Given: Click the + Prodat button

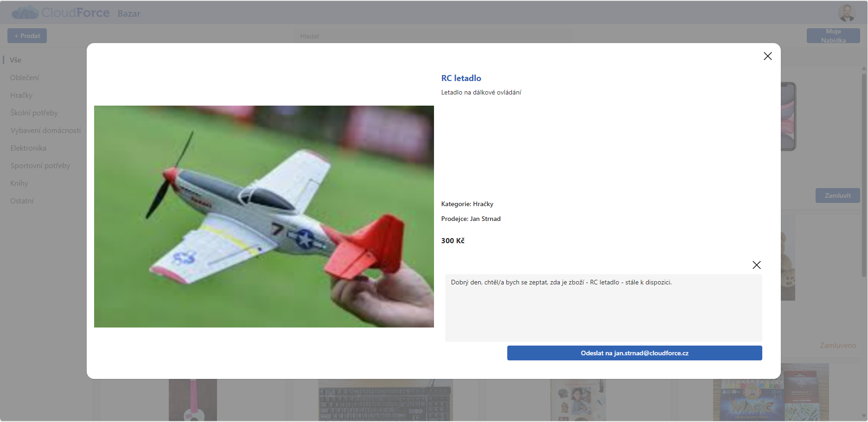Looking at the screenshot, I should tap(27, 36).
